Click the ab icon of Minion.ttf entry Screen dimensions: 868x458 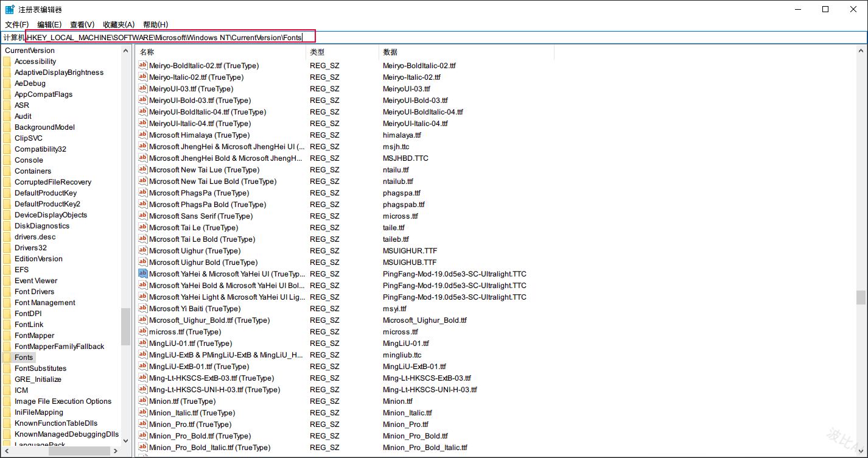coord(143,401)
